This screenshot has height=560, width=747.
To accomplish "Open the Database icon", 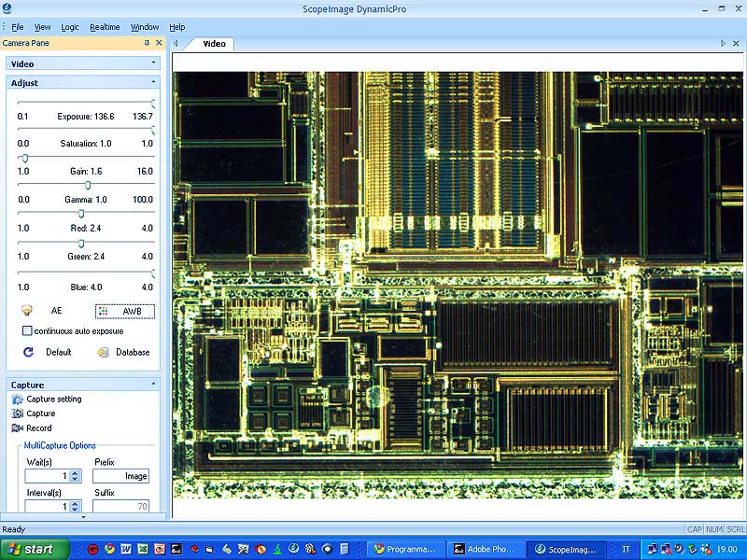I will (x=103, y=353).
